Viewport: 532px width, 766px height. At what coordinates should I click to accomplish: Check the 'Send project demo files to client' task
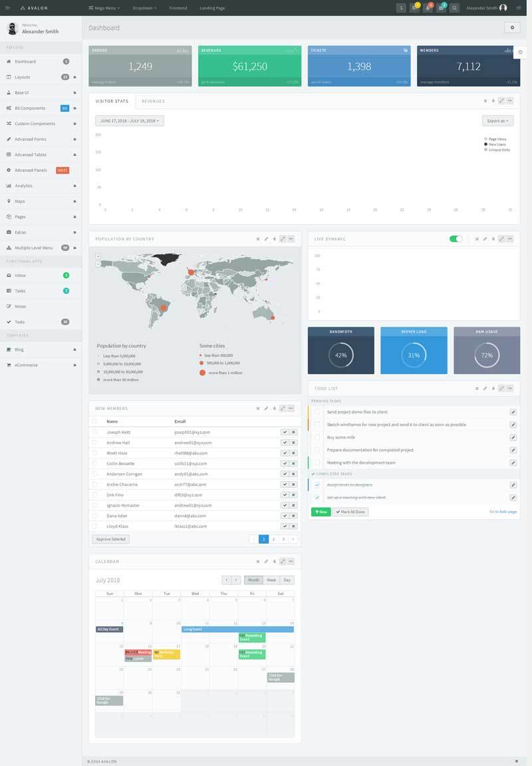tap(317, 412)
